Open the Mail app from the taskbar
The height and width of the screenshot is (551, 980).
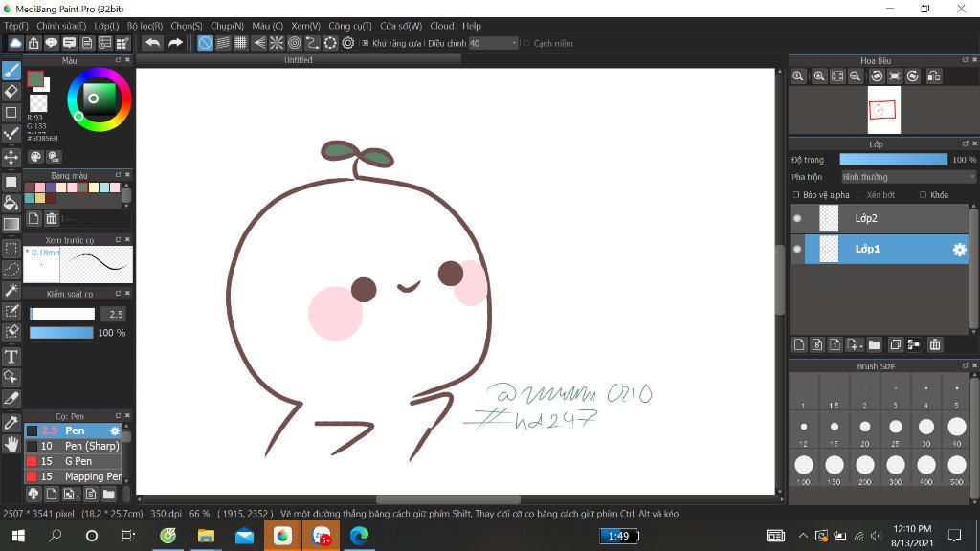[244, 536]
